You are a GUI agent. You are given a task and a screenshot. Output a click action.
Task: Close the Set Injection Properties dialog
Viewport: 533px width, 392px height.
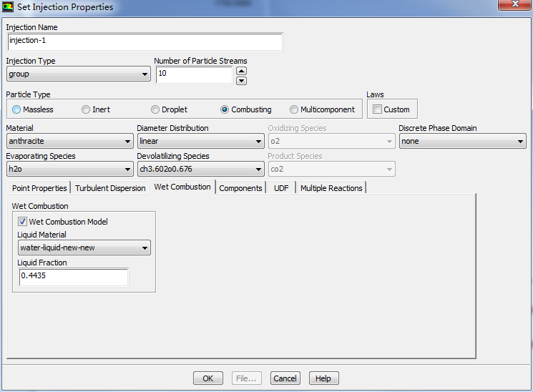tap(512, 6)
